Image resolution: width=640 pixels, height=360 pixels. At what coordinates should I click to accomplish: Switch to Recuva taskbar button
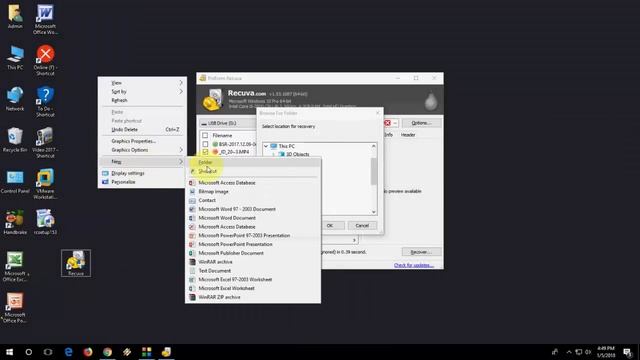coord(166,352)
